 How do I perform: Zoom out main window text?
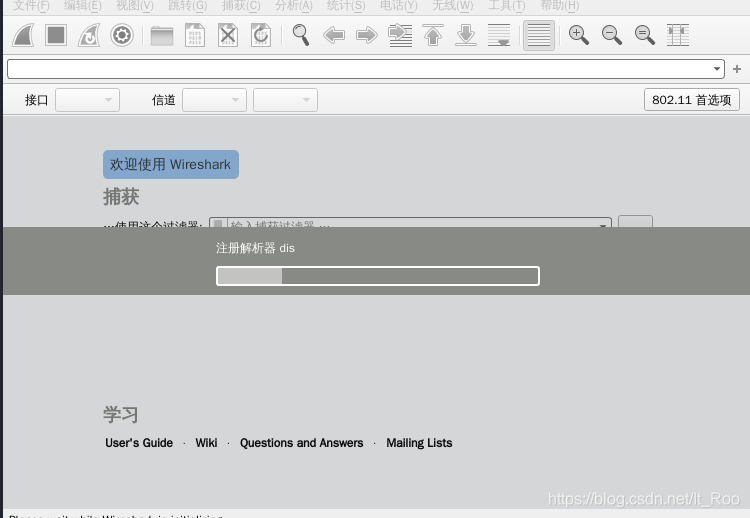612,35
